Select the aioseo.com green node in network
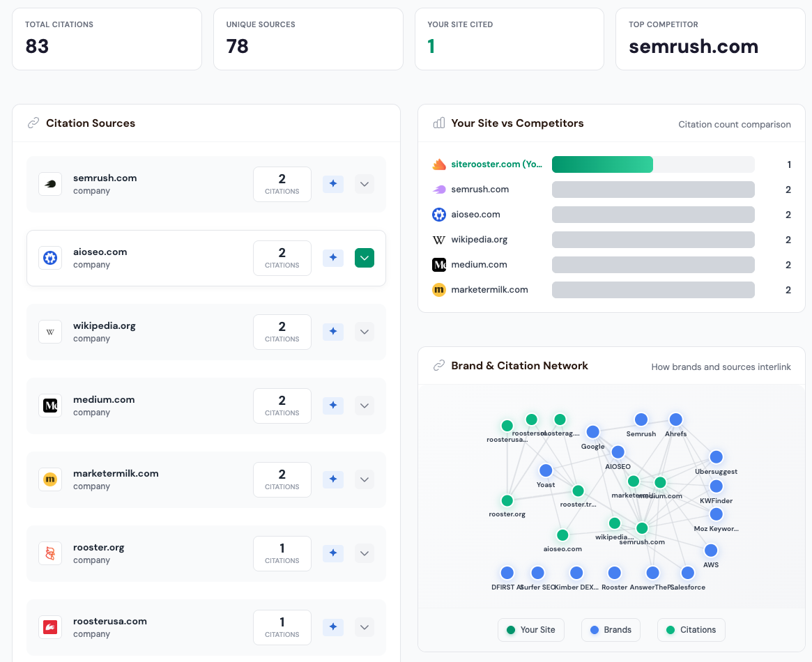The image size is (812, 662). 562,534
